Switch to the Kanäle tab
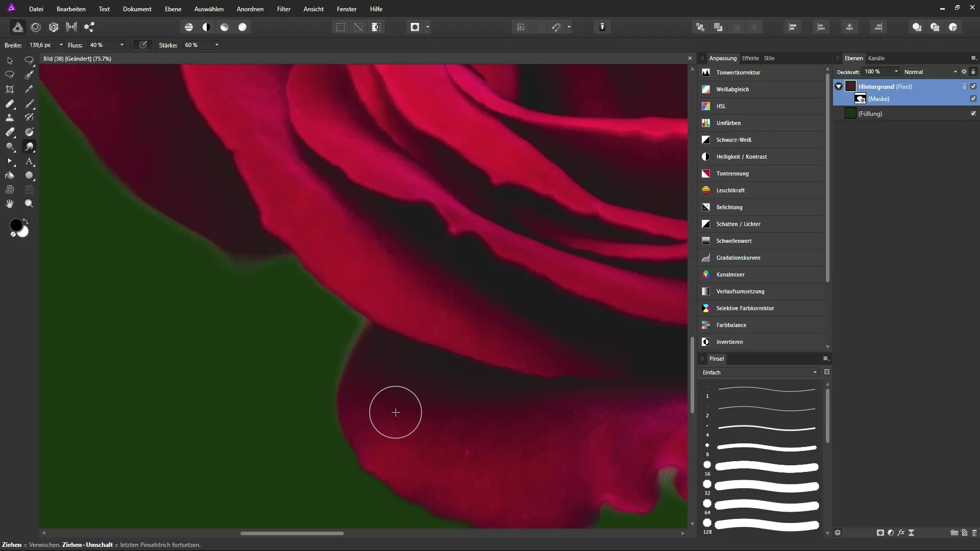The height and width of the screenshot is (551, 980). [x=876, y=58]
